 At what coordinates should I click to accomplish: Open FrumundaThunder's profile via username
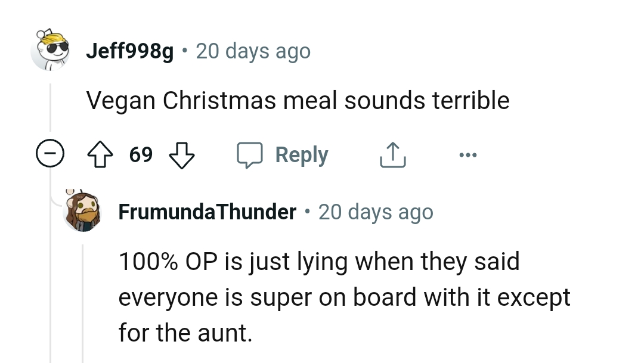click(207, 212)
